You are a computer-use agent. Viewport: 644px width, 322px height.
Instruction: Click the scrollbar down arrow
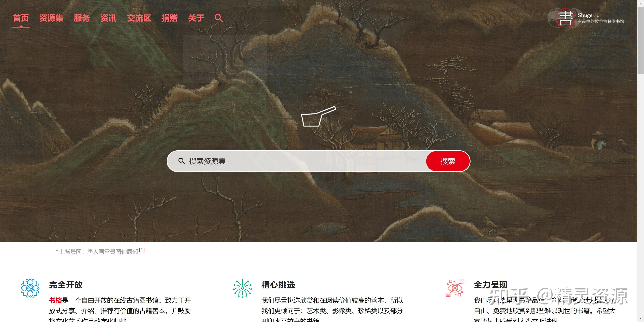[x=641, y=319]
